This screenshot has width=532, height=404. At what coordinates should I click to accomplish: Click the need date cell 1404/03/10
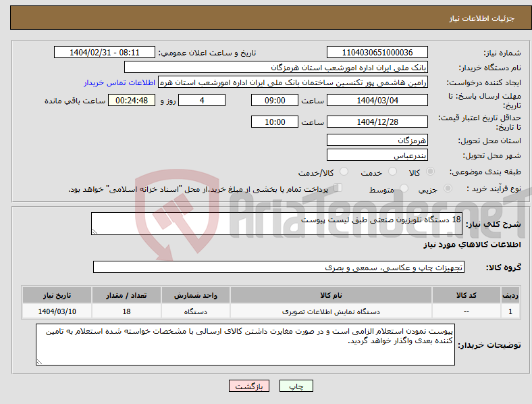[x=57, y=311]
